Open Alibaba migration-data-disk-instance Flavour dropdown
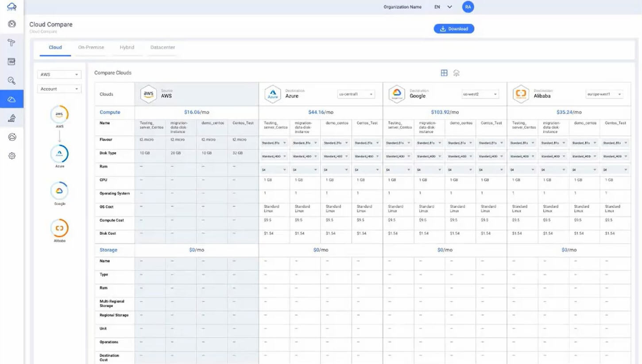Viewport: 642px width, 364px height. point(553,143)
